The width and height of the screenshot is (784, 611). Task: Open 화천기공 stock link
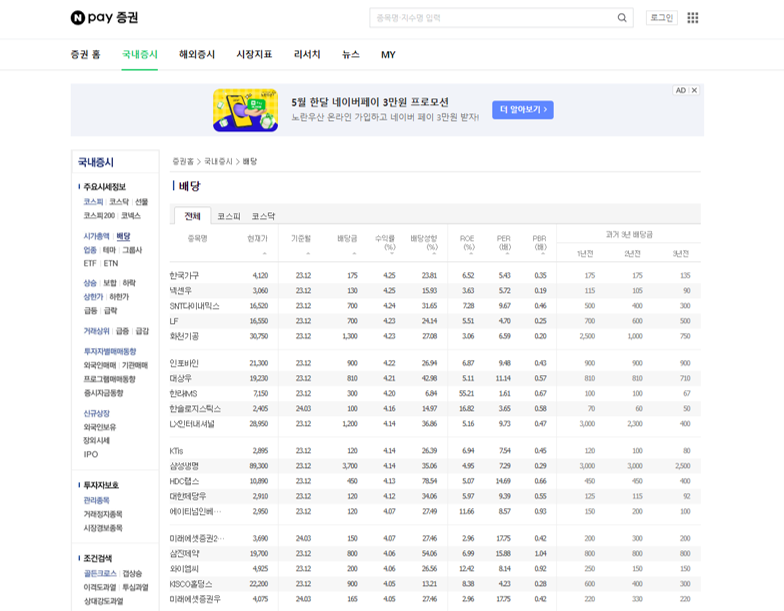coord(184,336)
